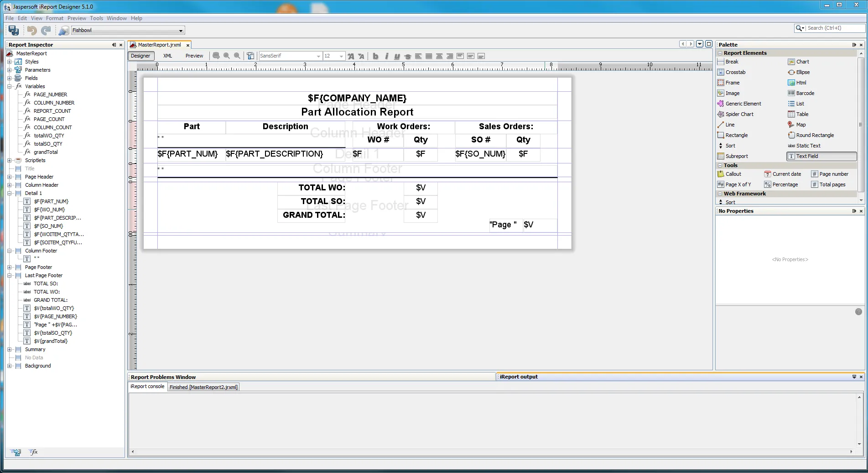Screen dimensions: 868x473
Task: Toggle align right text alignment
Action: coord(450,56)
